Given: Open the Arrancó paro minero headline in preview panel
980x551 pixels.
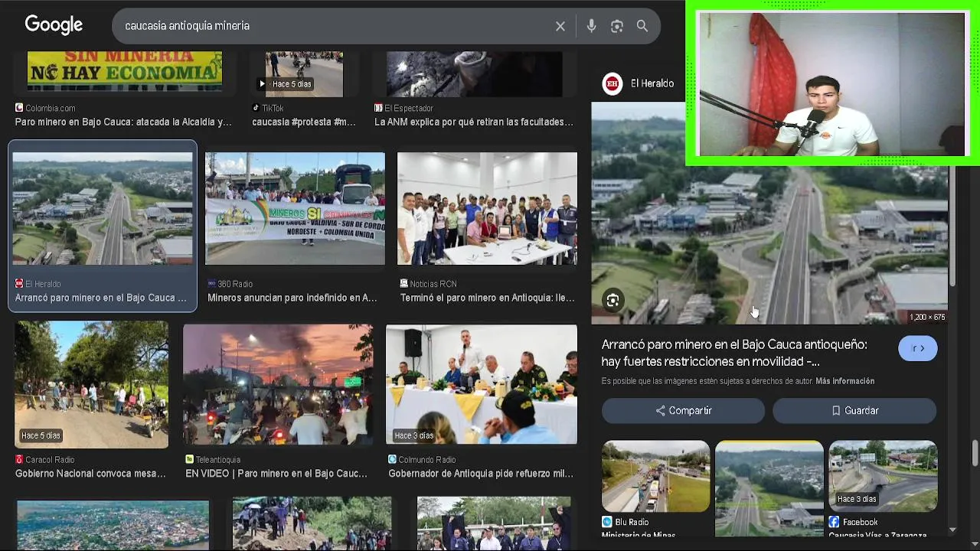Looking at the screenshot, I should coord(734,353).
